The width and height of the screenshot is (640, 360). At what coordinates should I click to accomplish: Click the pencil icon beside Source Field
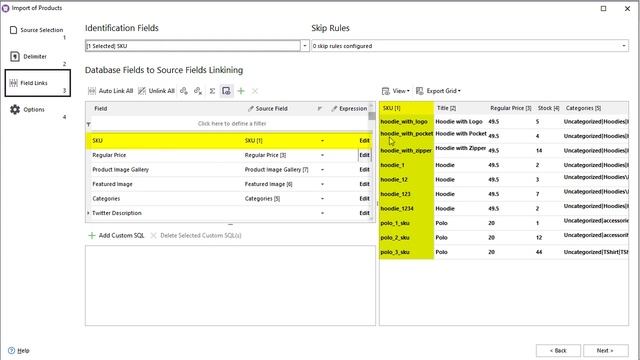coord(251,109)
